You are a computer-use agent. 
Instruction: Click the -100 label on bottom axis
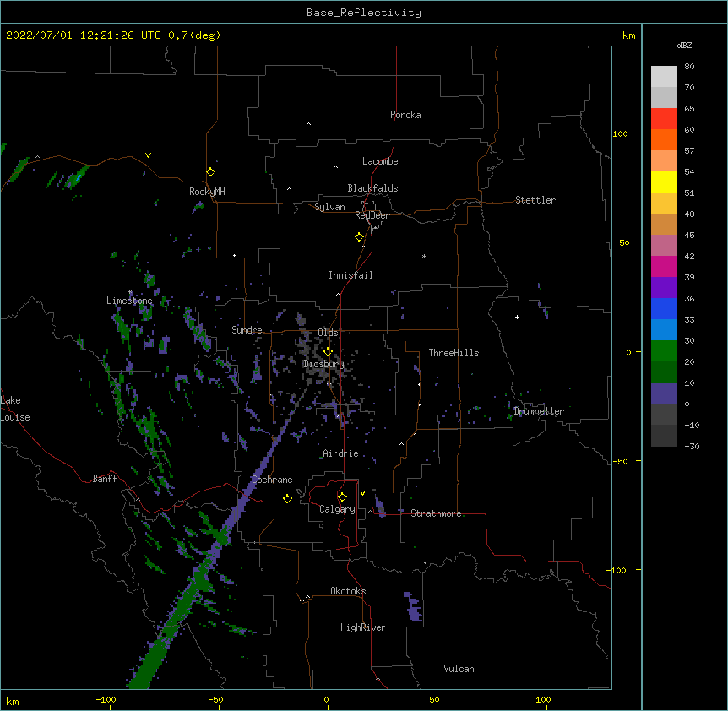pyautogui.click(x=106, y=699)
